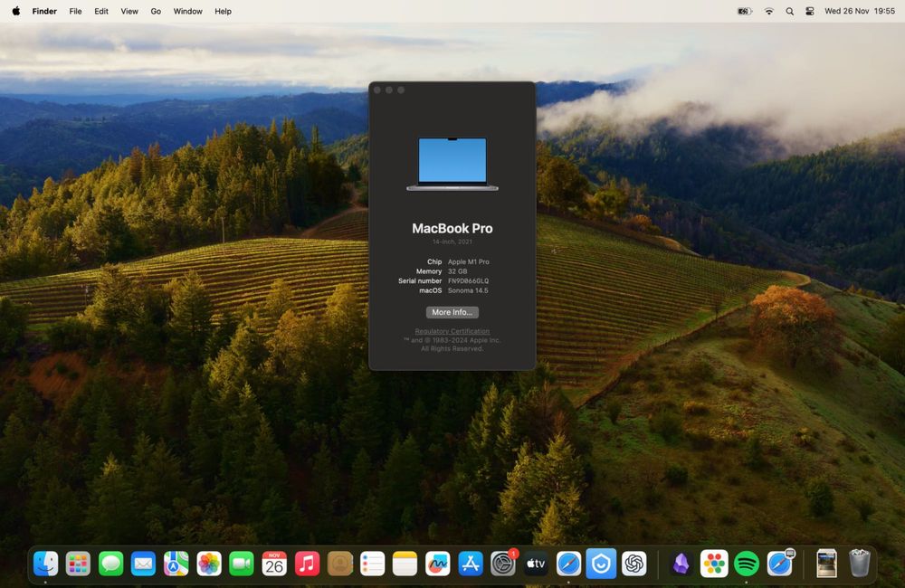This screenshot has height=588, width=905.
Task: Launch Freeform from the Dock
Action: point(437,564)
